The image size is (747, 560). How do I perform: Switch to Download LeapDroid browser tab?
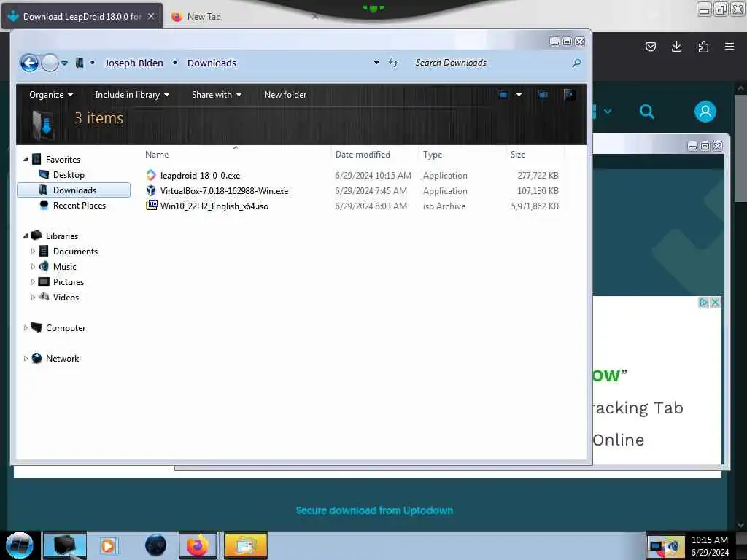click(82, 16)
